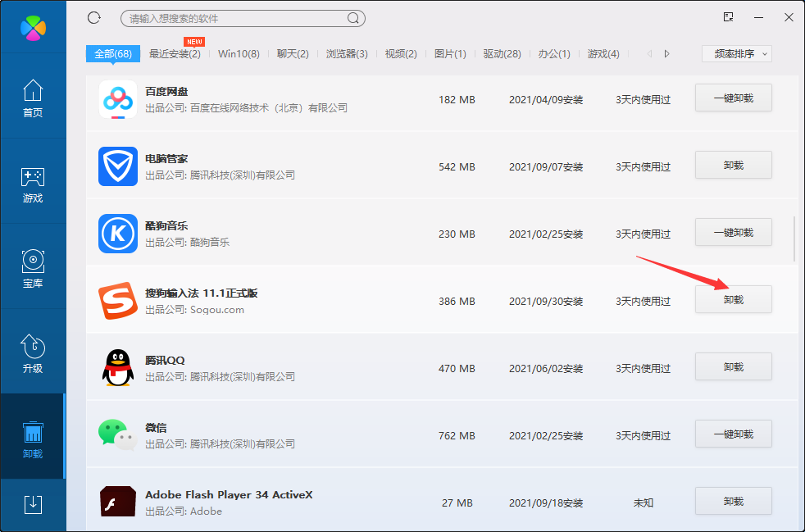Click the 百度网盘 name text
This screenshot has height=532, width=805.
click(x=166, y=92)
